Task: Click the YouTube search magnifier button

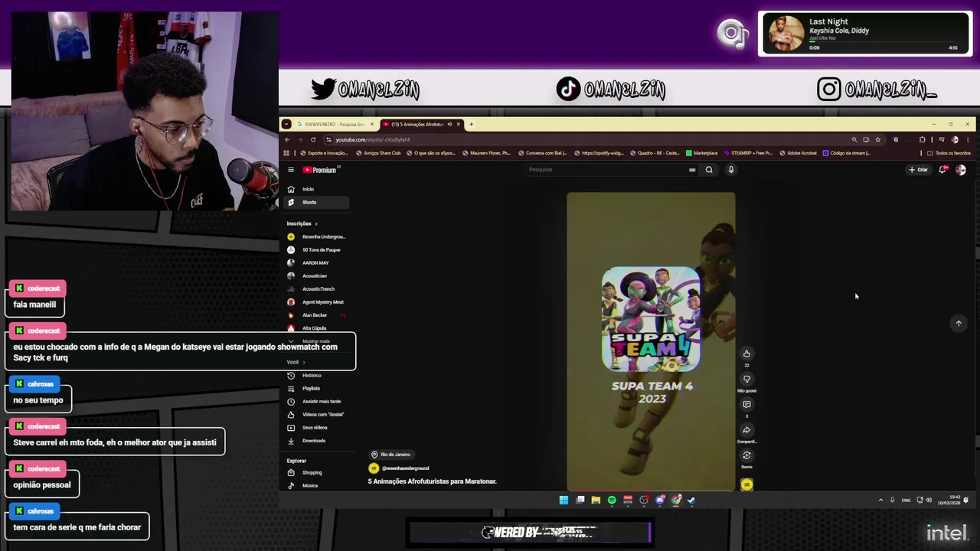Action: click(x=709, y=170)
